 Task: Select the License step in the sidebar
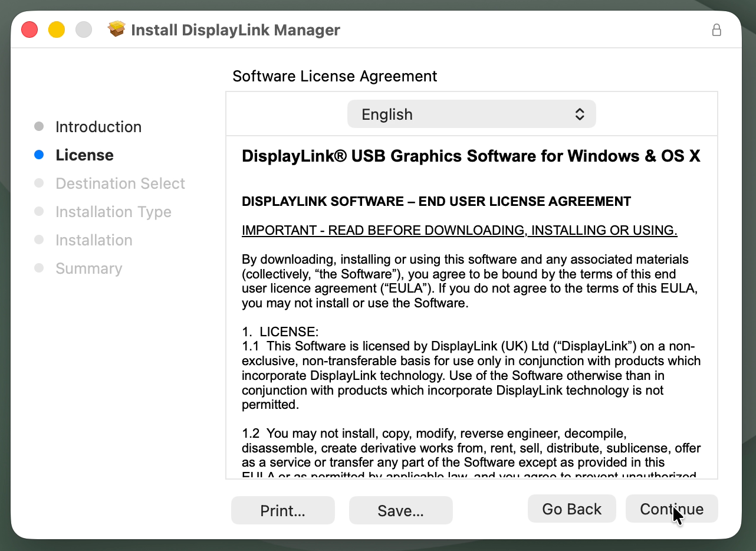tap(84, 155)
